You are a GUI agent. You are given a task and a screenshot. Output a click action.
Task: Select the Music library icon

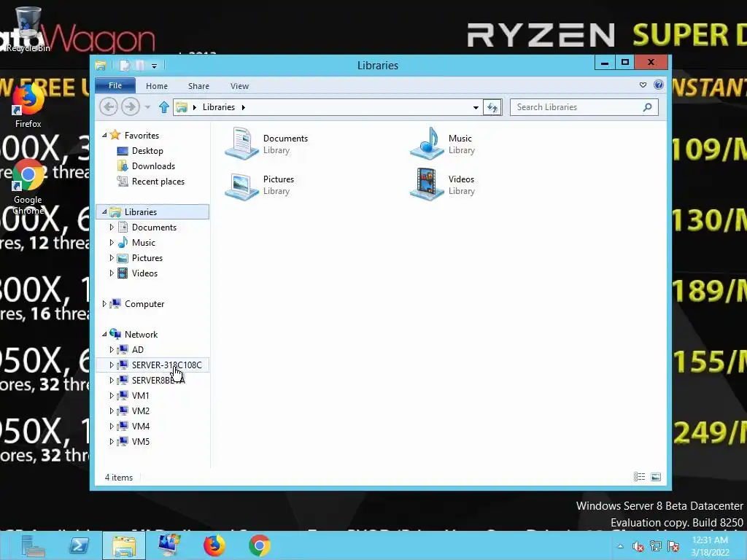(x=427, y=144)
